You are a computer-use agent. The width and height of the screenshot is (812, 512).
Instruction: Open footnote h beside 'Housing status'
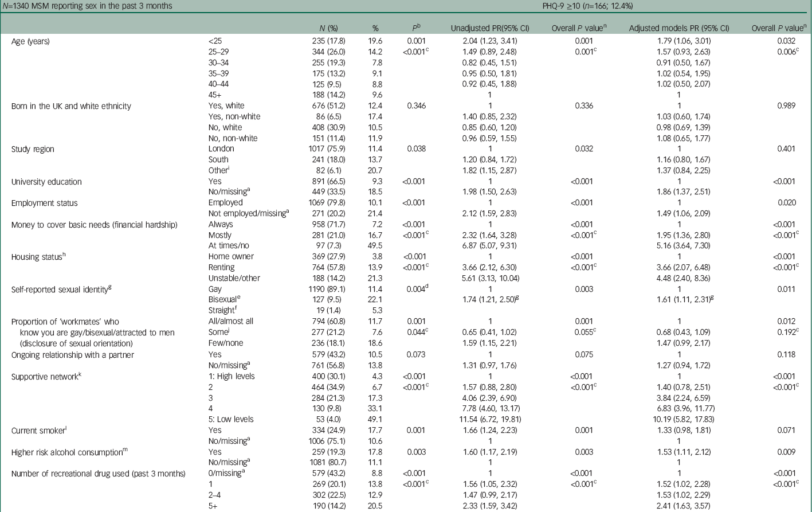64,255
